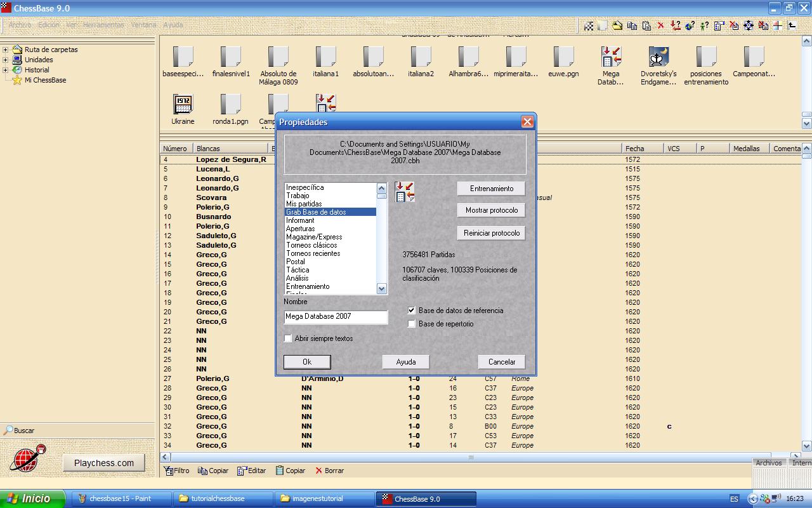The image size is (812, 508).
Task: Click the globe with question mark icon
Action: click(x=690, y=26)
